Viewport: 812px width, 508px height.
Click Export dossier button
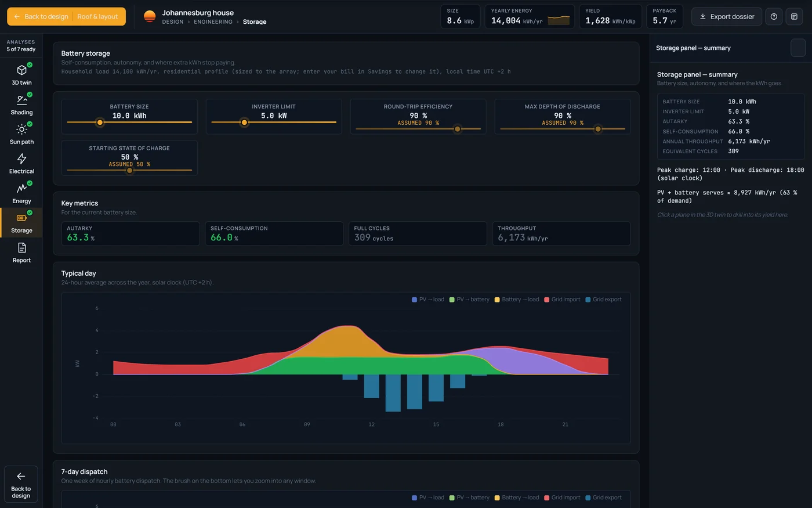[x=727, y=16]
